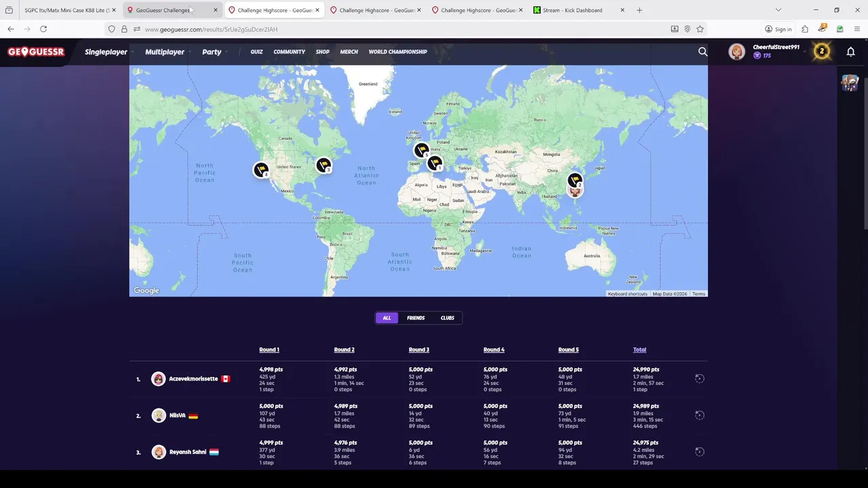Open notifications bell icon
Screen dimensions: 868x488
point(850,52)
